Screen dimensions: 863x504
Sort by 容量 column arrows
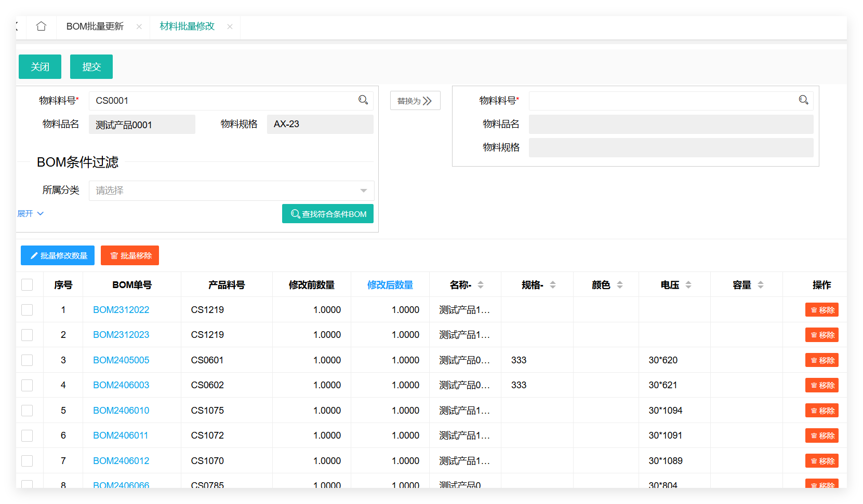click(761, 285)
